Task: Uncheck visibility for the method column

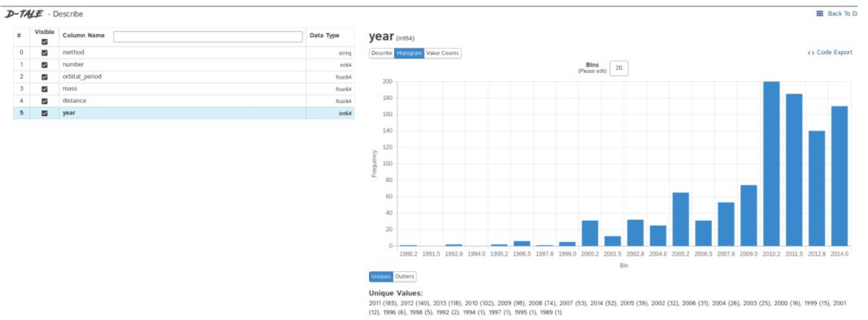Action: (x=45, y=53)
